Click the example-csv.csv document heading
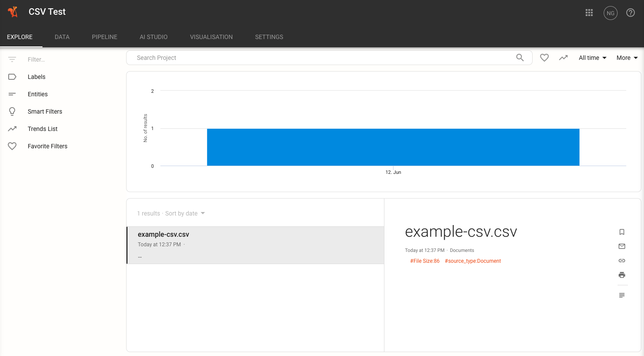Viewport: 644px width, 356px height. 461,232
